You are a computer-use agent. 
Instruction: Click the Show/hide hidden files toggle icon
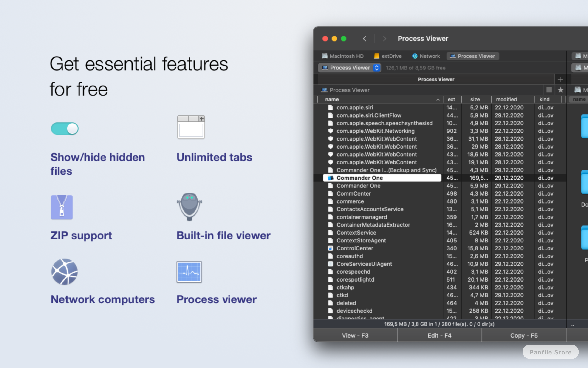coord(65,129)
